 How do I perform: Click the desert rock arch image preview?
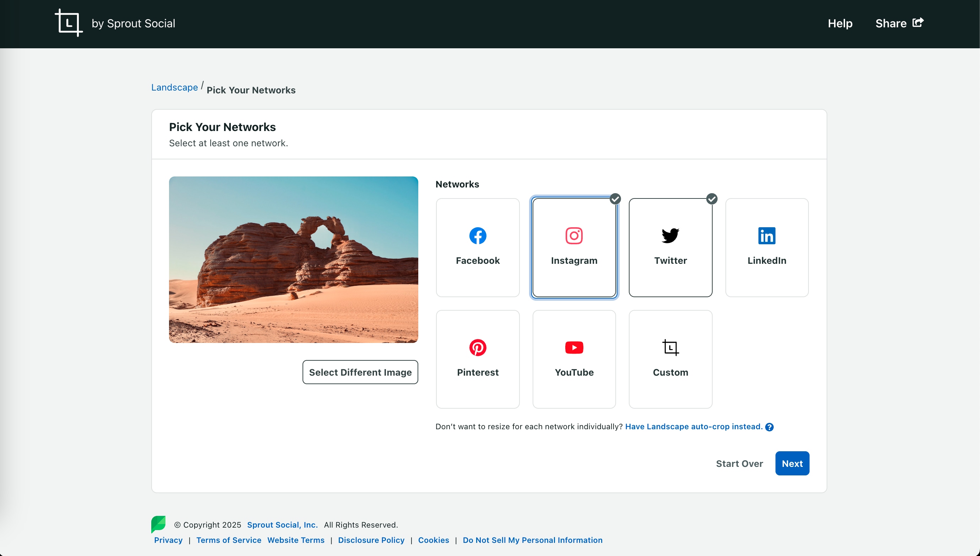pyautogui.click(x=293, y=260)
